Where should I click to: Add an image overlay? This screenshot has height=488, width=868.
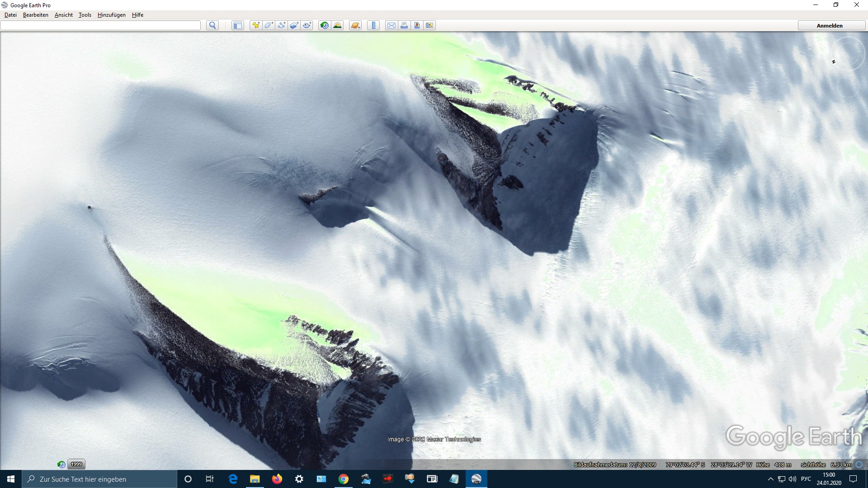point(294,25)
